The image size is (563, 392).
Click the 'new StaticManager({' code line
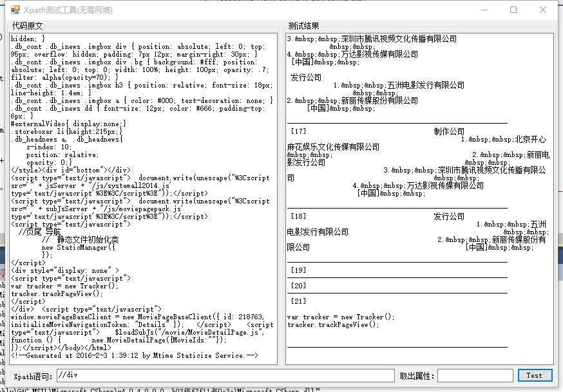pos(79,247)
